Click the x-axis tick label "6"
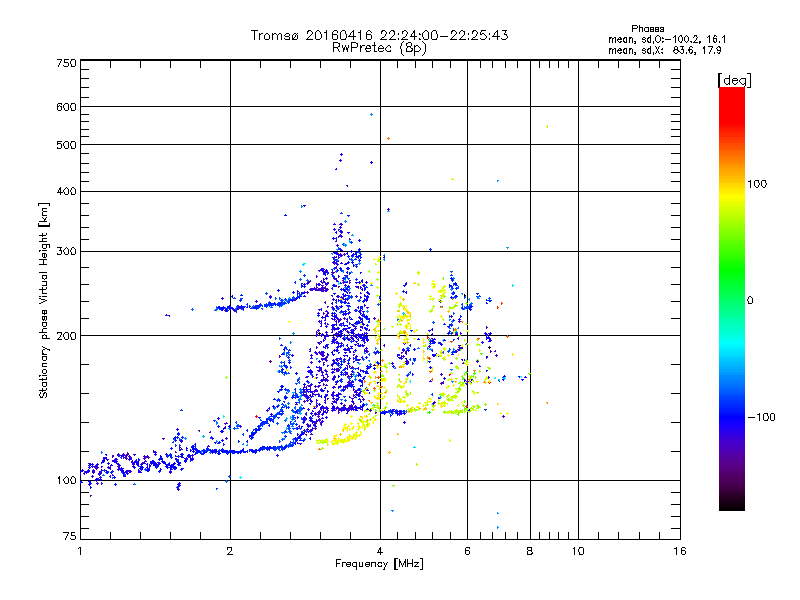Image resolution: width=800 pixels, height=600 pixels. 467,551
